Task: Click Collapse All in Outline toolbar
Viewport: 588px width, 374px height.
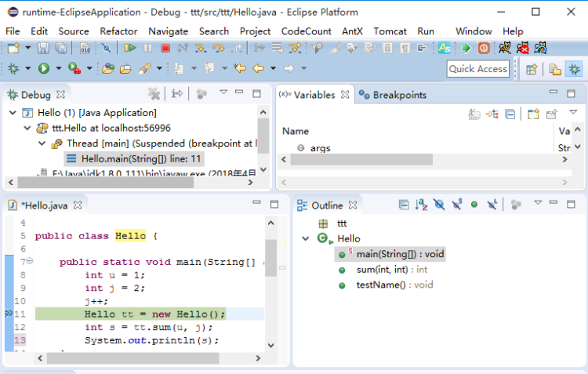Action: point(404,205)
